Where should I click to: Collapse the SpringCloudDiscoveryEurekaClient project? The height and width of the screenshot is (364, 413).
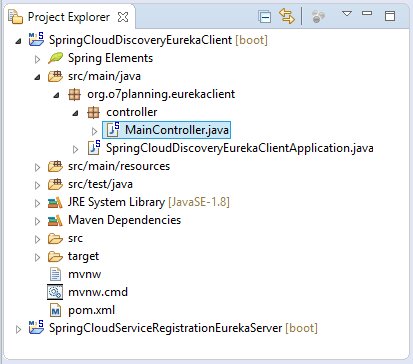coord(18,41)
